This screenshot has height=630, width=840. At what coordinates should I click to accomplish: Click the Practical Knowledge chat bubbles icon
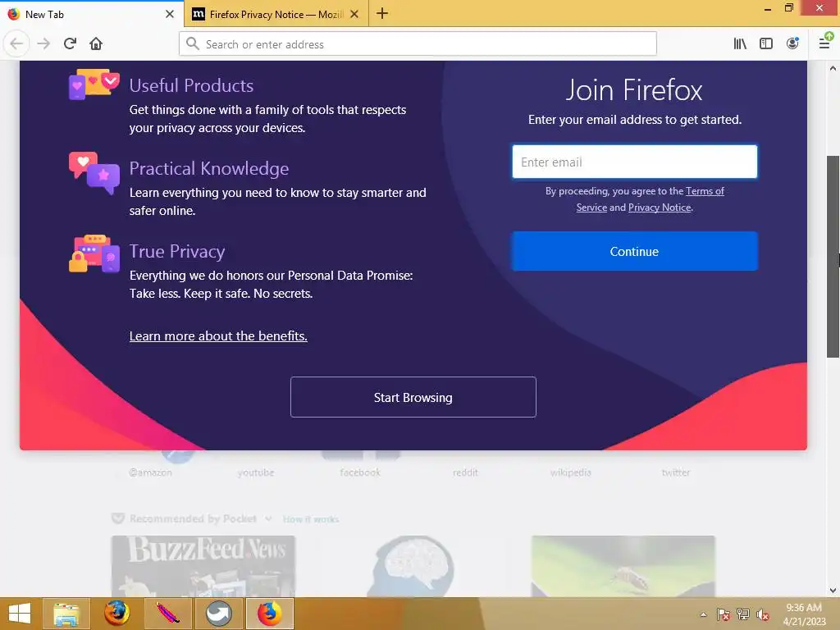pyautogui.click(x=94, y=173)
